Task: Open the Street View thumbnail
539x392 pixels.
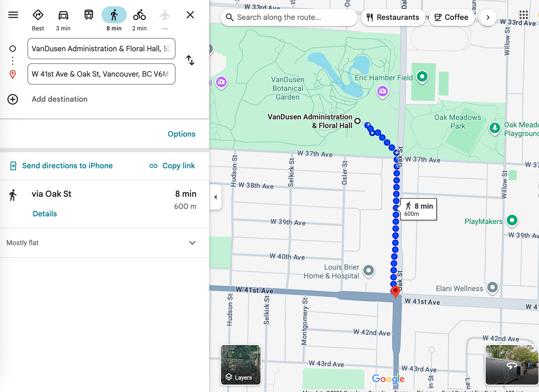Action: 512,365
